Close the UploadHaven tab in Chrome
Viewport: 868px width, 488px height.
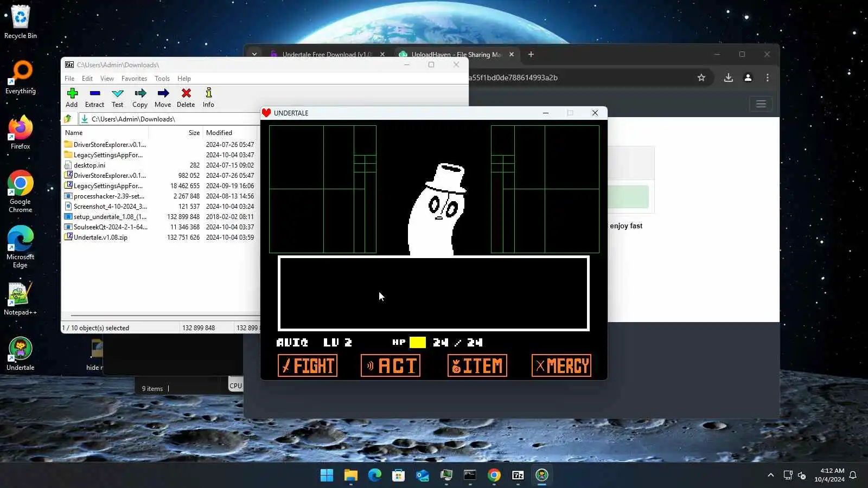(x=512, y=54)
